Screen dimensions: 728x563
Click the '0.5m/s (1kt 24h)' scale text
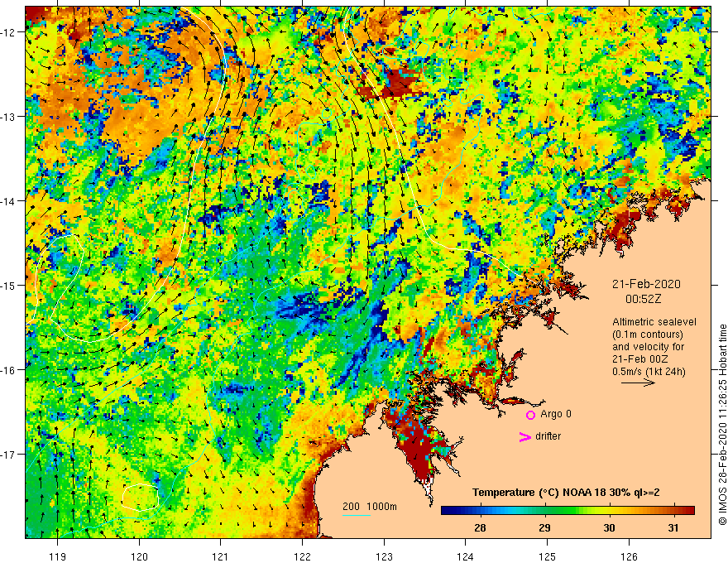649,372
